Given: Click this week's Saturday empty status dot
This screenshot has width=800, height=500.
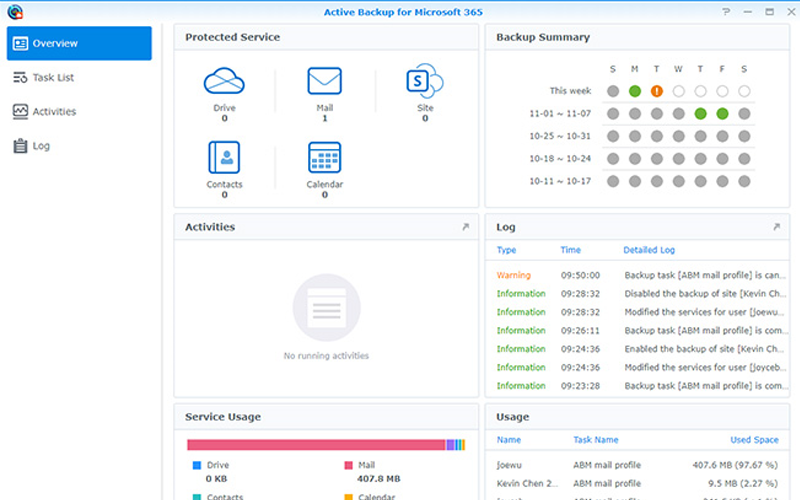Looking at the screenshot, I should click(x=744, y=91).
